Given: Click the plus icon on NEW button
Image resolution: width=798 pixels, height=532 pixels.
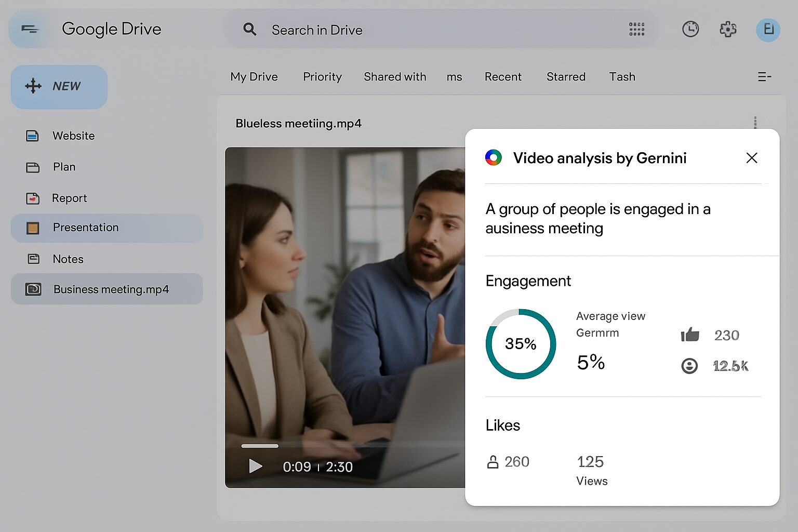Looking at the screenshot, I should (x=33, y=86).
